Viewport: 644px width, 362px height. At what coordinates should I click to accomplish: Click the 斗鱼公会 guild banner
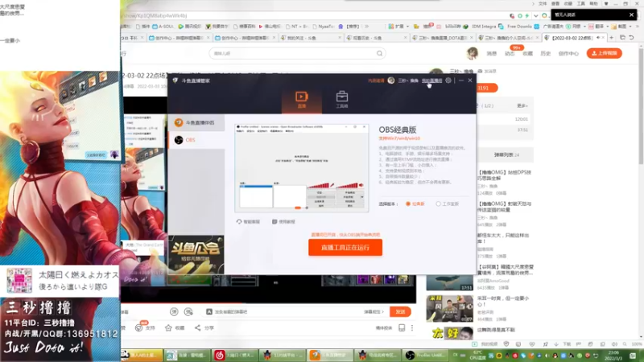[196, 254]
